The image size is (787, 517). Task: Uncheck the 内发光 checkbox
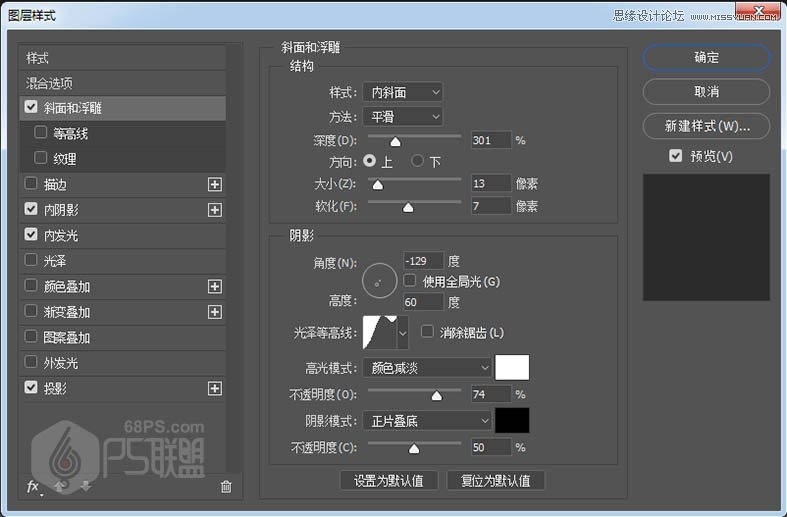31,234
